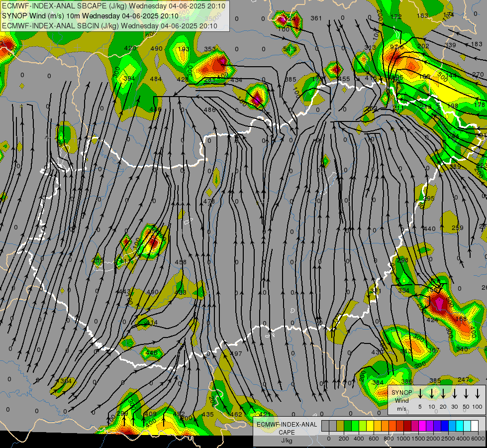Viewport: 487px width, 448px height.
Task: Click the map value '367'
Action: 434,350
